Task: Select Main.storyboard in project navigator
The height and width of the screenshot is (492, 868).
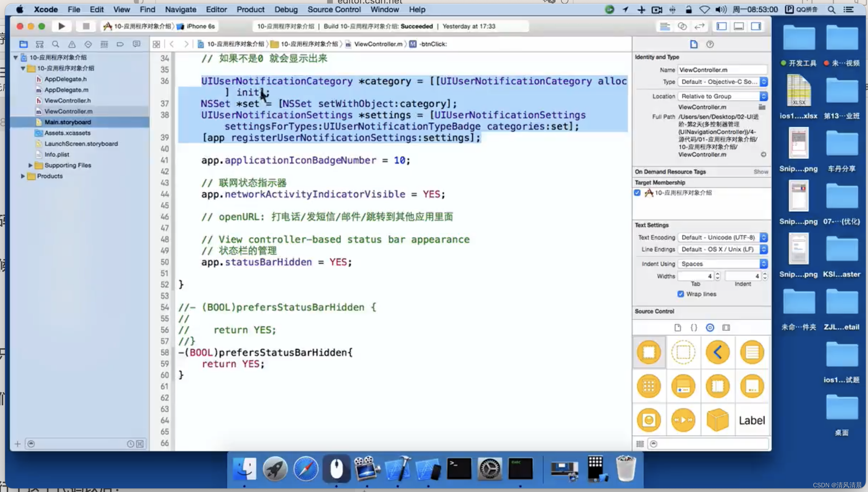Action: coord(67,122)
